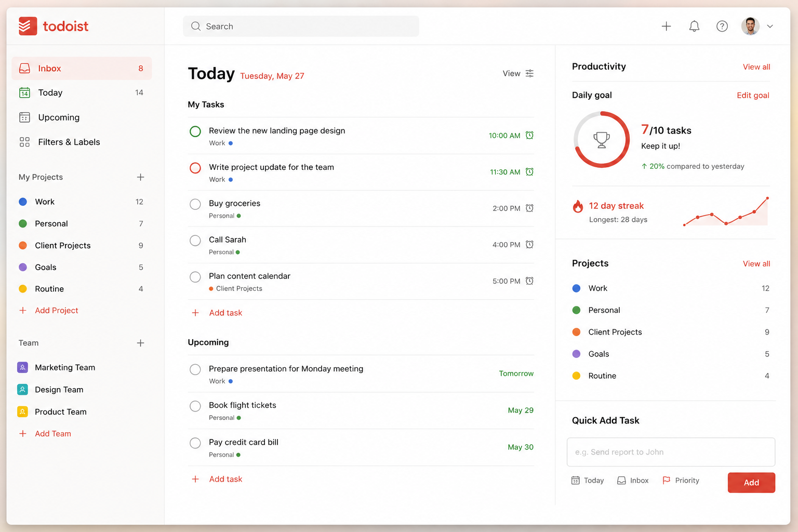Open the Inbox in the sidebar

(82, 68)
